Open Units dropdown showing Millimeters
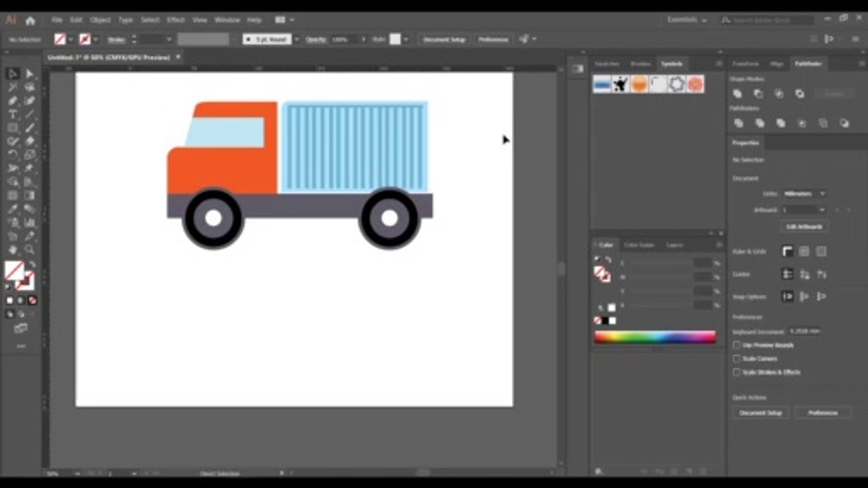Screen dimensions: 868x488 pyautogui.click(x=804, y=194)
